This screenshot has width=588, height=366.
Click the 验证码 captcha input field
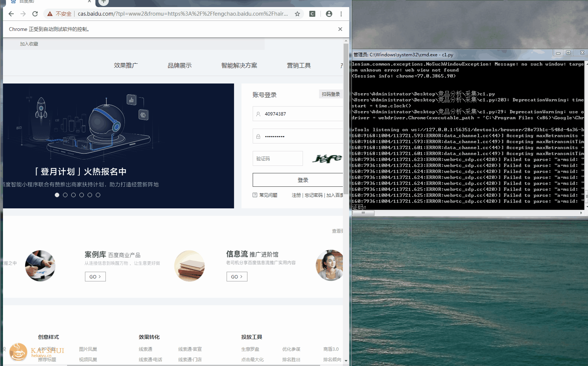(x=278, y=158)
